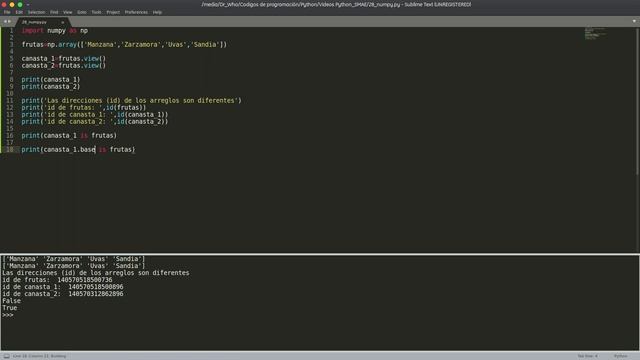
Task: Close the 28_numpy.py tab
Action: 62,22
